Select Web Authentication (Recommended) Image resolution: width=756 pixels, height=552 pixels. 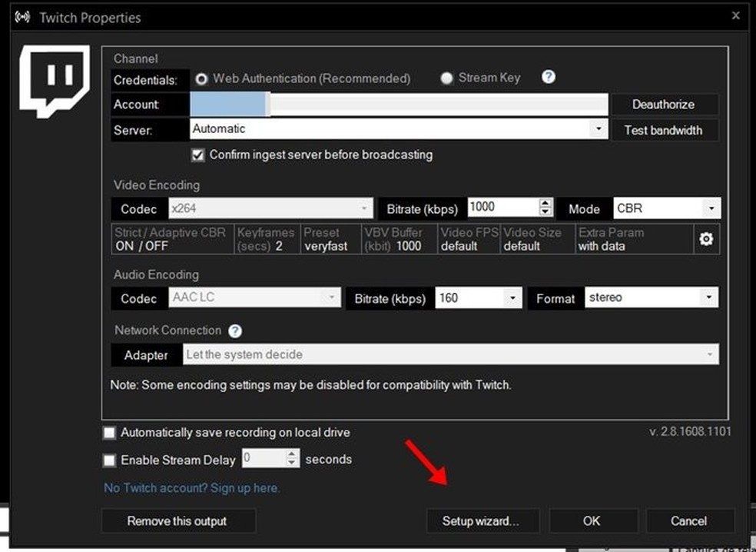pyautogui.click(x=201, y=78)
